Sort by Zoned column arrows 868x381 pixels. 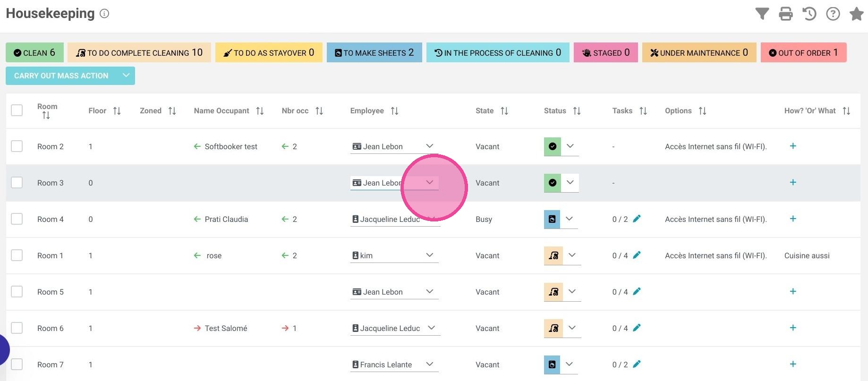click(x=172, y=111)
